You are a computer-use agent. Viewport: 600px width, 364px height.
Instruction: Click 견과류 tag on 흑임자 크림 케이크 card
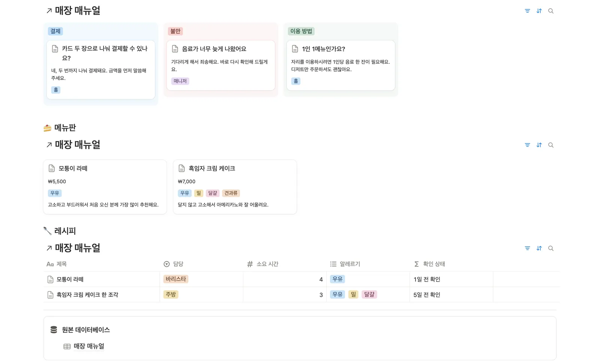click(x=231, y=193)
